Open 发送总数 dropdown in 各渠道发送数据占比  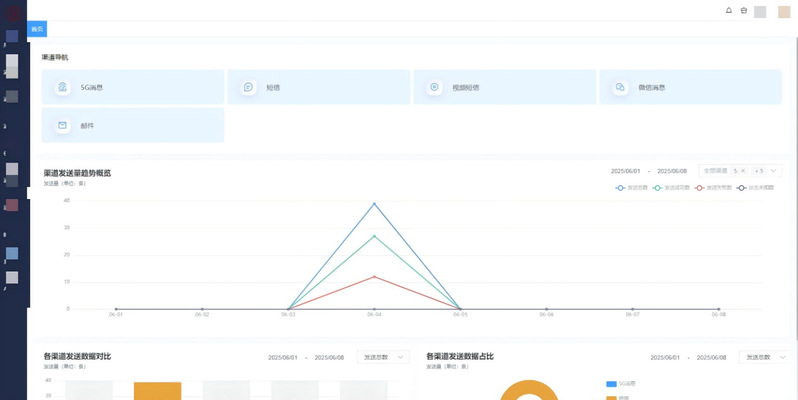[766, 357]
